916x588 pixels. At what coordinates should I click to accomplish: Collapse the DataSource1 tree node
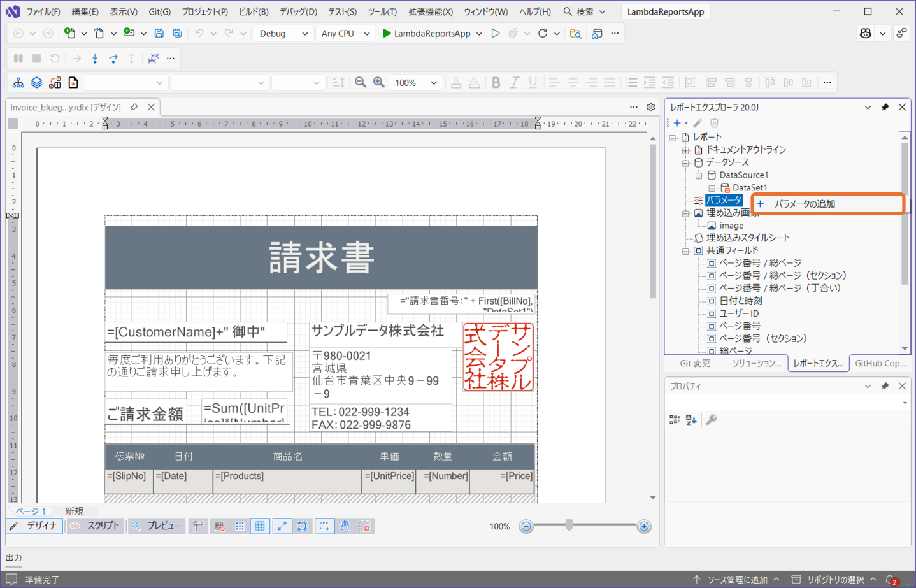click(699, 175)
